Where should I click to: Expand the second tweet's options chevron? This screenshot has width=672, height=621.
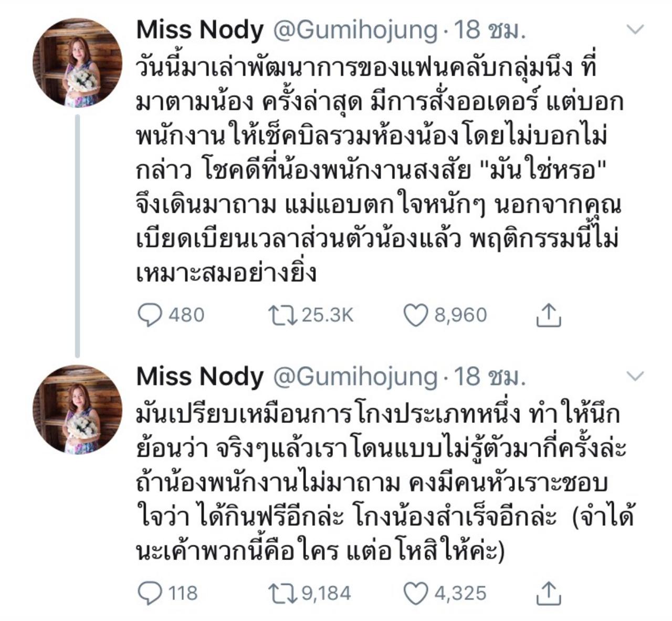(635, 376)
